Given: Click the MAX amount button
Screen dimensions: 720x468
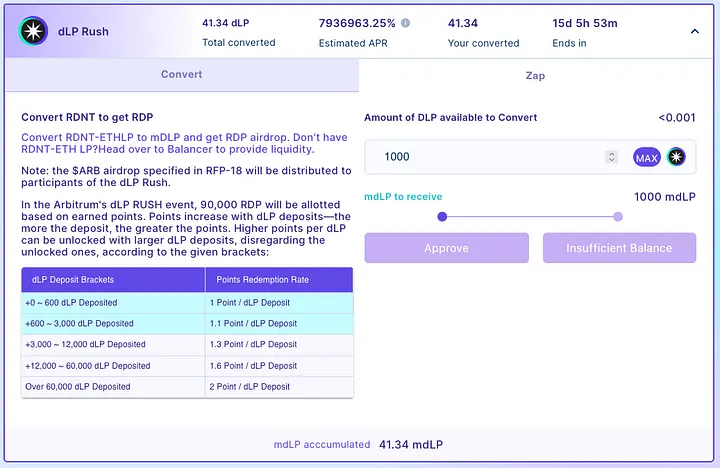Looking at the screenshot, I should coord(647,158).
